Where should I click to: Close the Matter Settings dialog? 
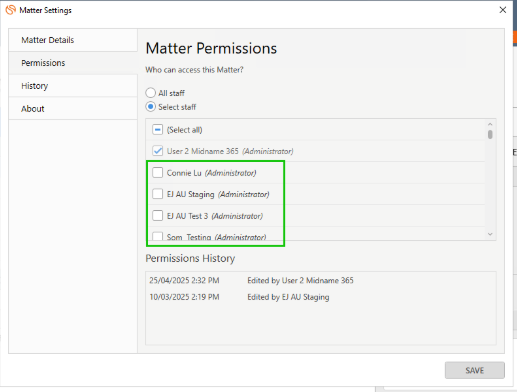[503, 10]
